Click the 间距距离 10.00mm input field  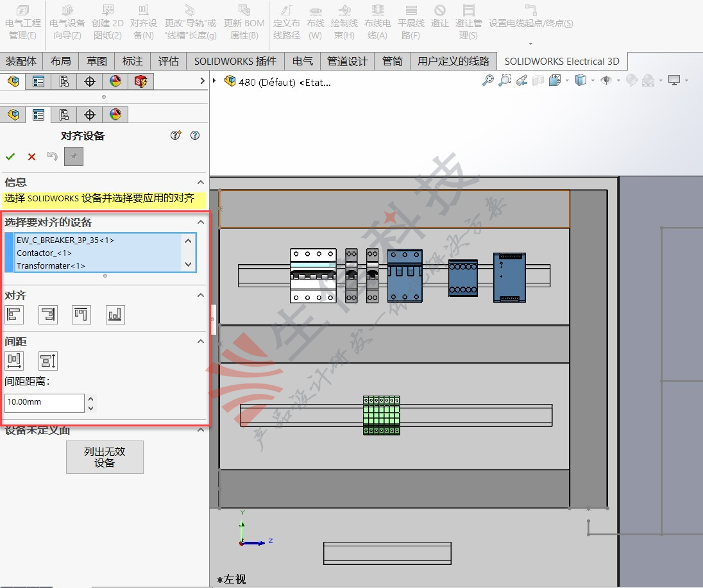click(44, 403)
